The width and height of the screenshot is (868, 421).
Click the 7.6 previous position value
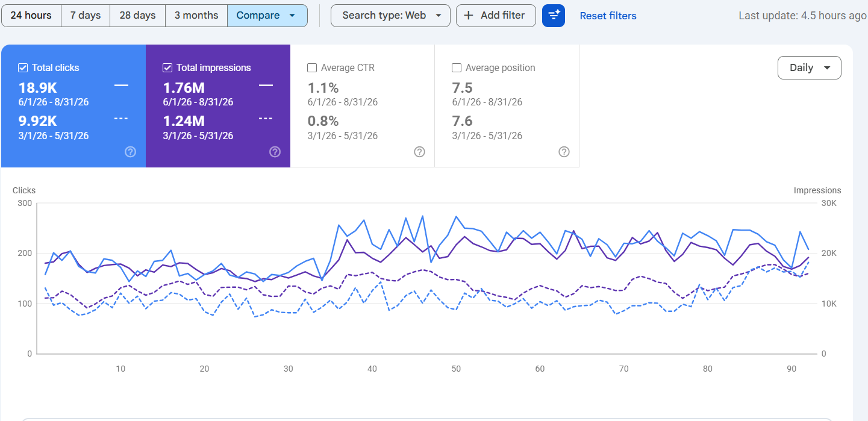point(462,122)
